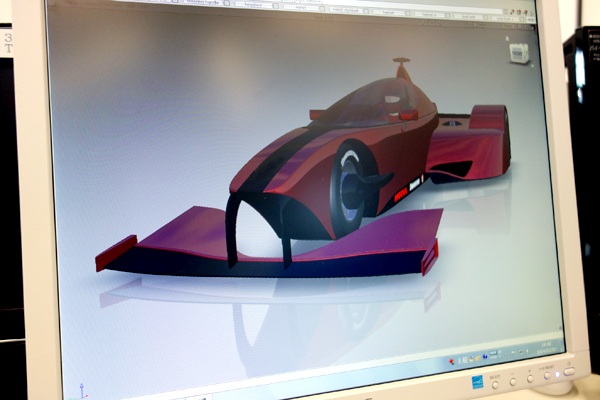Viewport: 600px width, 400px height.
Task: Click the red IME icon in the taskbar
Action: 452,361
